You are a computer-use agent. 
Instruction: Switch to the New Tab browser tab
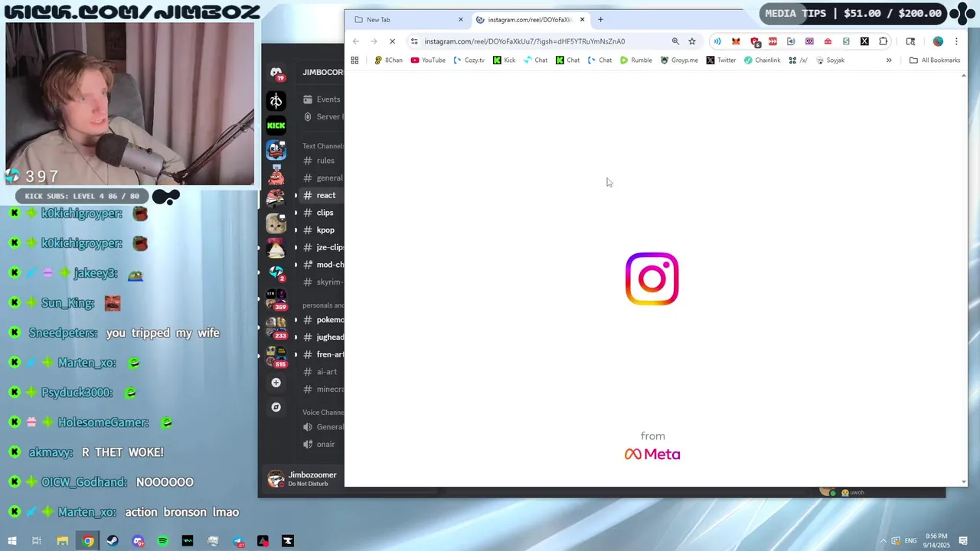tap(407, 20)
